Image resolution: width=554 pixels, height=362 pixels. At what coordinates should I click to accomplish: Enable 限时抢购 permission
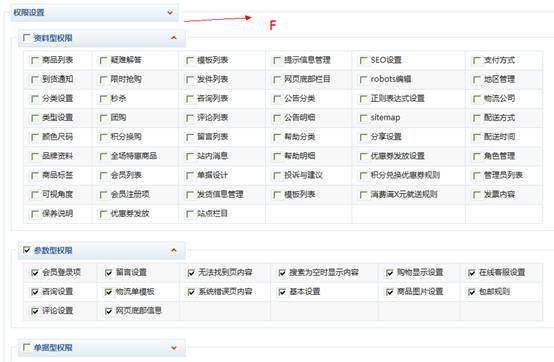pos(104,79)
